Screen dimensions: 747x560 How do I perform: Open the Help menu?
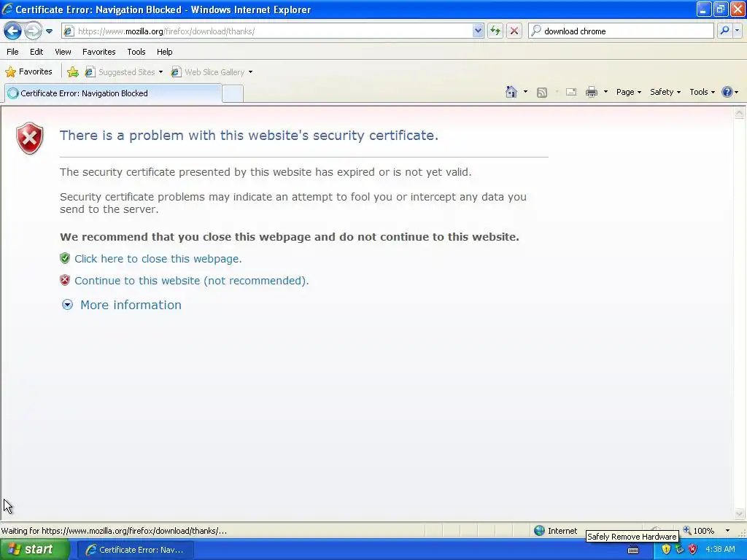pos(164,52)
